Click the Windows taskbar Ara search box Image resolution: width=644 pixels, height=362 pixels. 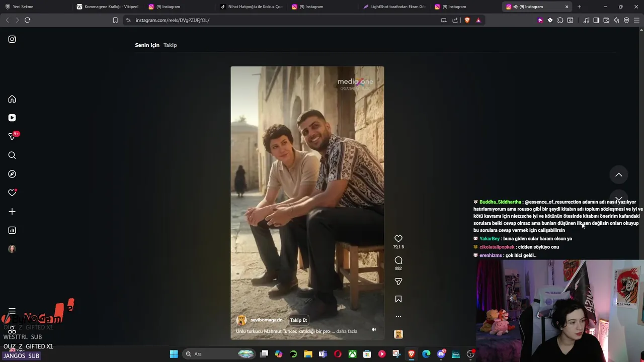tap(219, 354)
